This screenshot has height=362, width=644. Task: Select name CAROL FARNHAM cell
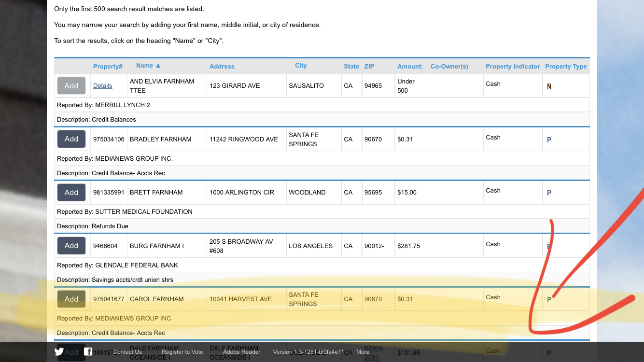tap(167, 299)
